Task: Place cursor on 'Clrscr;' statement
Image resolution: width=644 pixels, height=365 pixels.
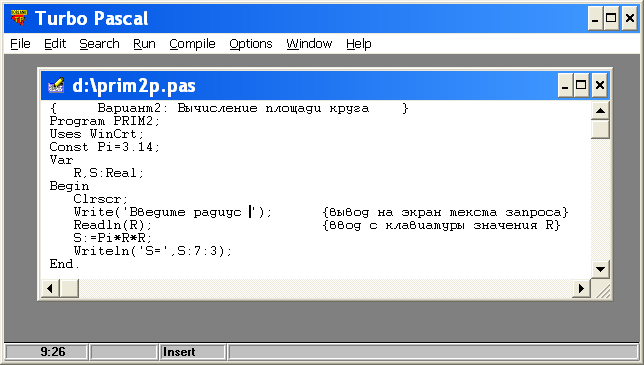Action: coord(101,199)
